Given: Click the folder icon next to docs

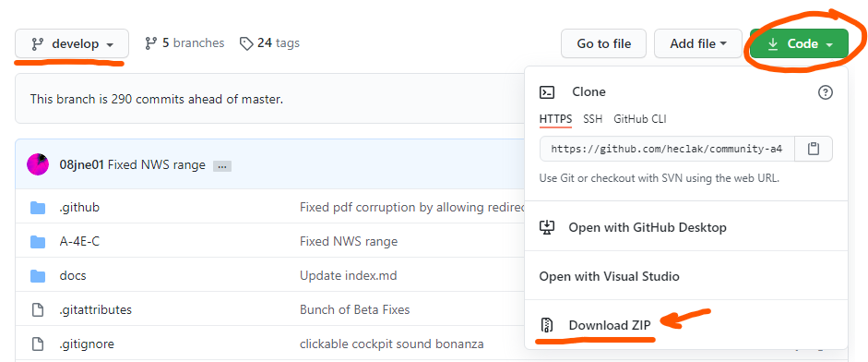Looking at the screenshot, I should tap(38, 275).
